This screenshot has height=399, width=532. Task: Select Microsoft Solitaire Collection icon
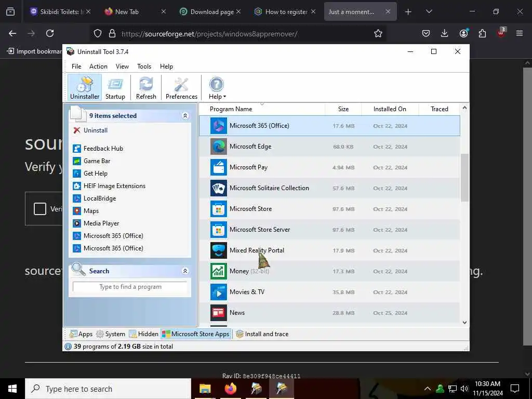tap(219, 188)
